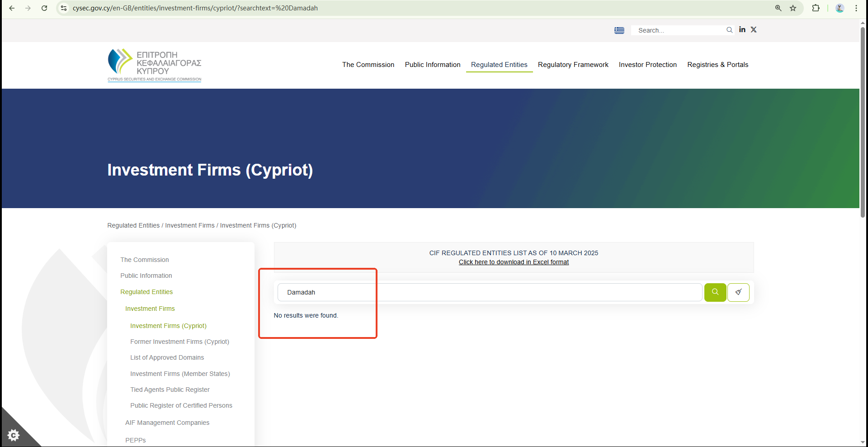The width and height of the screenshot is (868, 447).
Task: Open the Chrome profile avatar
Action: tap(840, 8)
